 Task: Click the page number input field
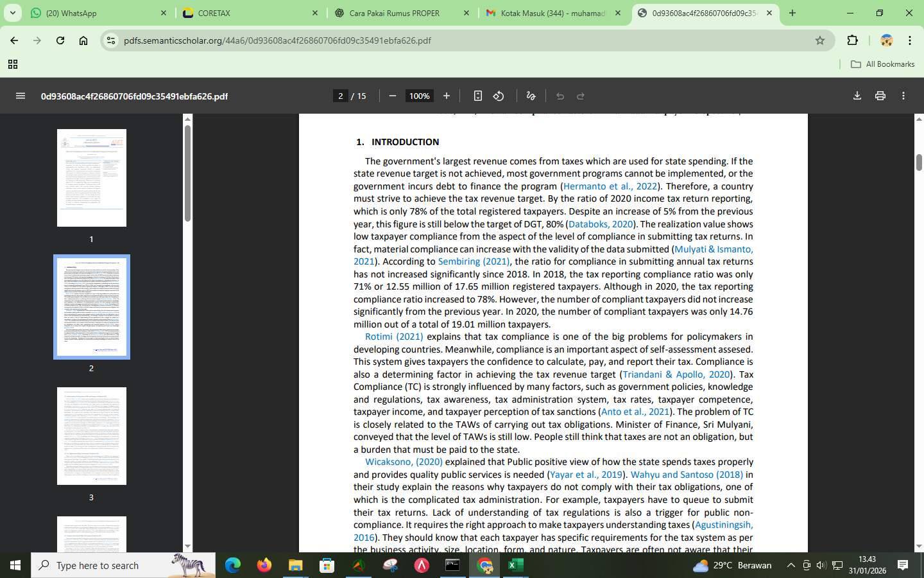click(341, 96)
